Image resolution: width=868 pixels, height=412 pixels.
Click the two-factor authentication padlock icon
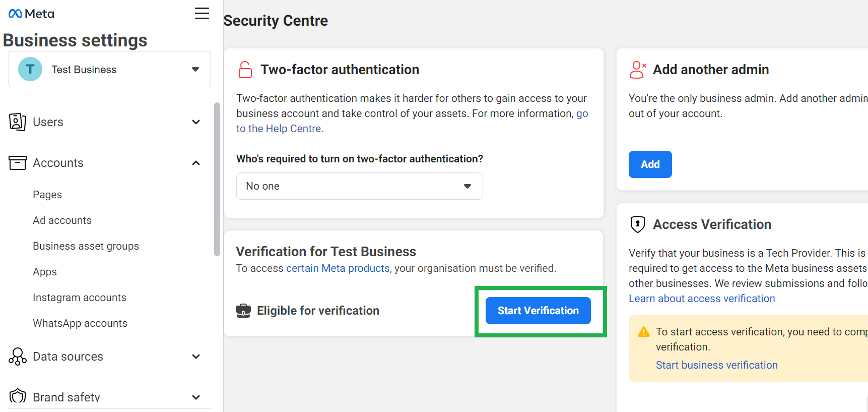[x=245, y=70]
